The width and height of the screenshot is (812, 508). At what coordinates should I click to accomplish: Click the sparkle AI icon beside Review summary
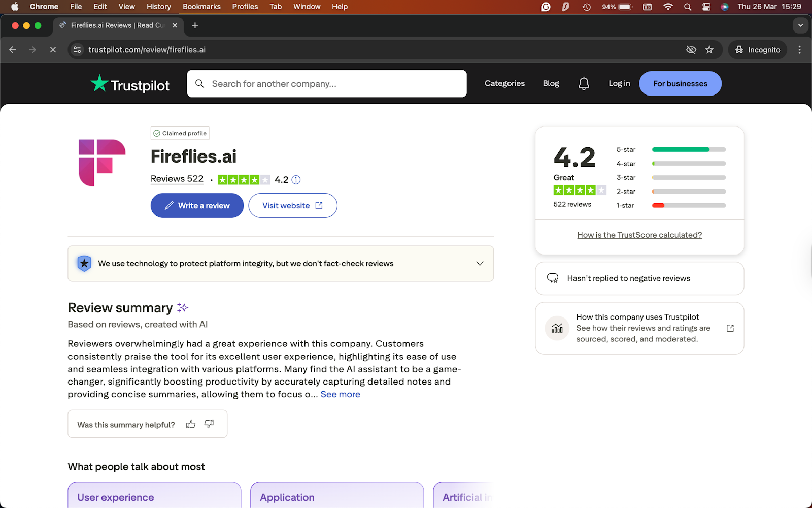[x=183, y=307]
